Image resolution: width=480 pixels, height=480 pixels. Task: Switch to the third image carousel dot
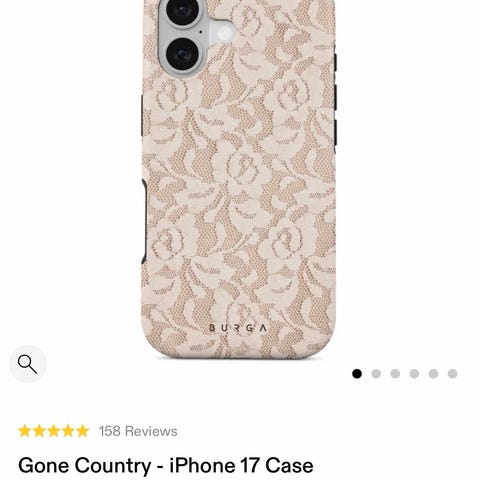395,374
